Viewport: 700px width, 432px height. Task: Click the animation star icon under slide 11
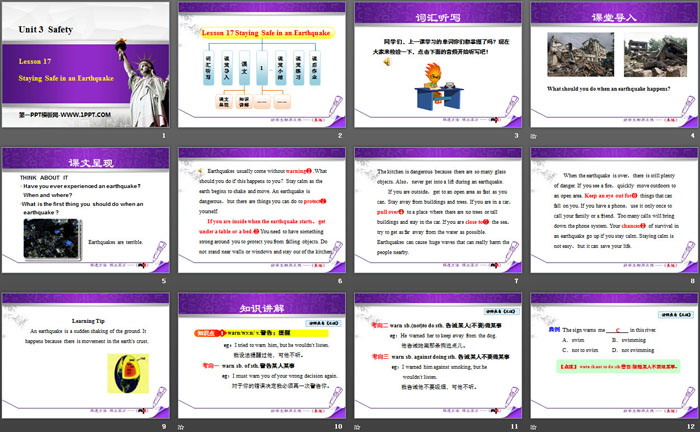tap(357, 427)
